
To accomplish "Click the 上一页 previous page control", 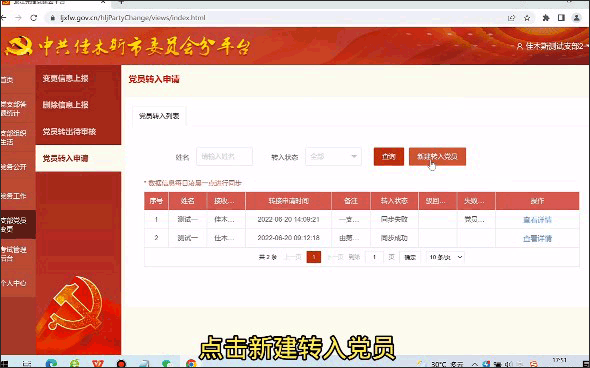I will [x=293, y=257].
